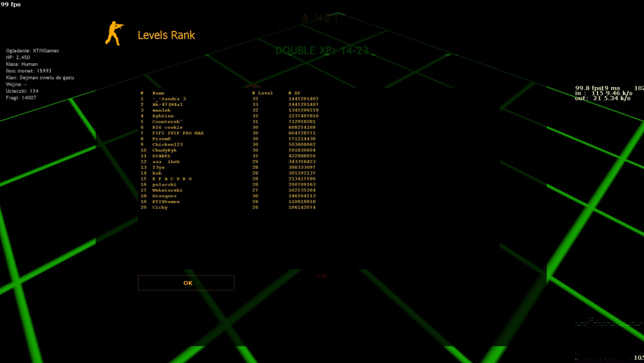Image resolution: width=644 pixels, height=363 pixels.
Task: Click the Name column header
Action: pyautogui.click(x=158, y=93)
